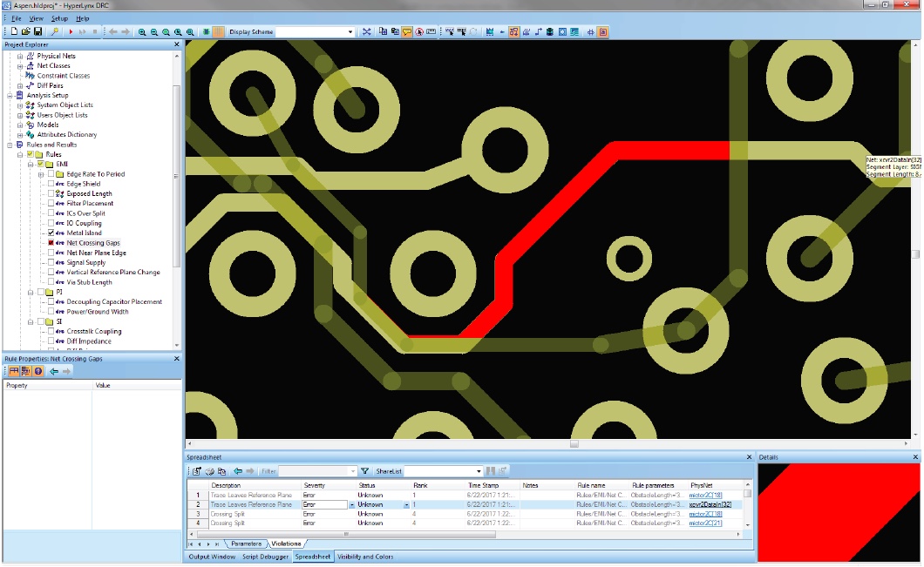
Task: Open the Visibility and Colors tab
Action: [x=364, y=557]
